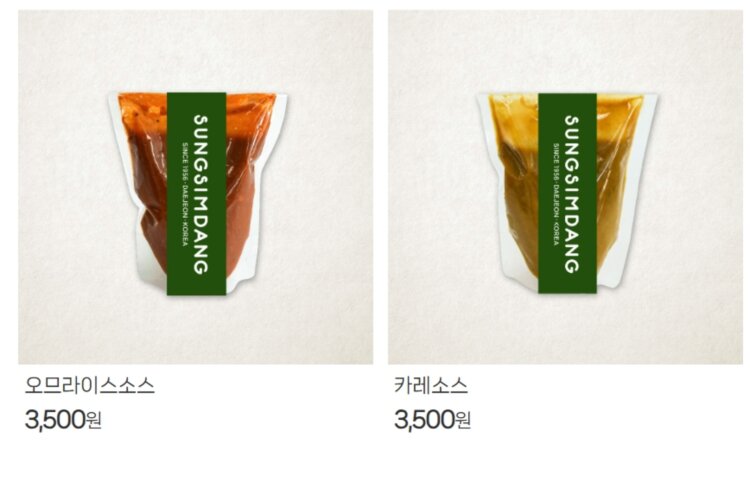Viewport: 750px width, 495px height.
Task: Click the SUNGSIMDANG text on curry sauce pouch
Action: [x=572, y=194]
